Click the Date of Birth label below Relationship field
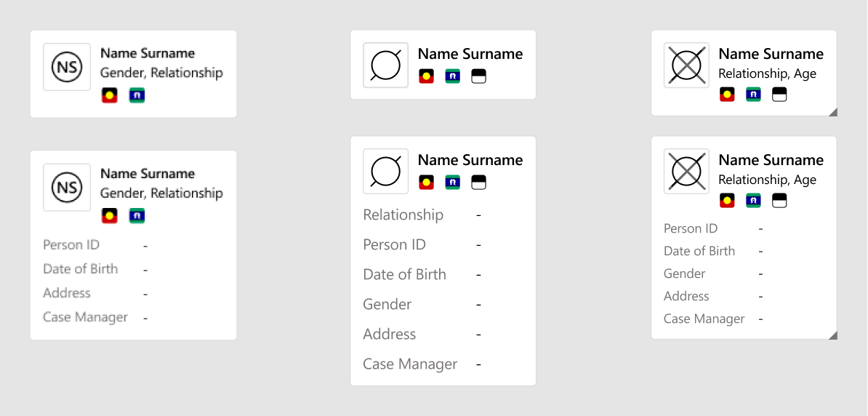This screenshot has height=416, width=868. pos(404,274)
